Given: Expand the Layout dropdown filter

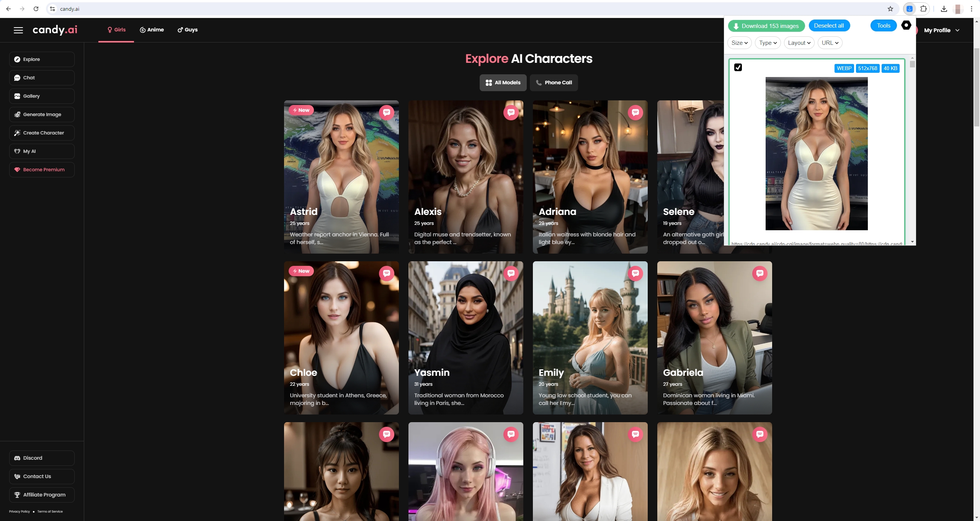Looking at the screenshot, I should click(799, 43).
